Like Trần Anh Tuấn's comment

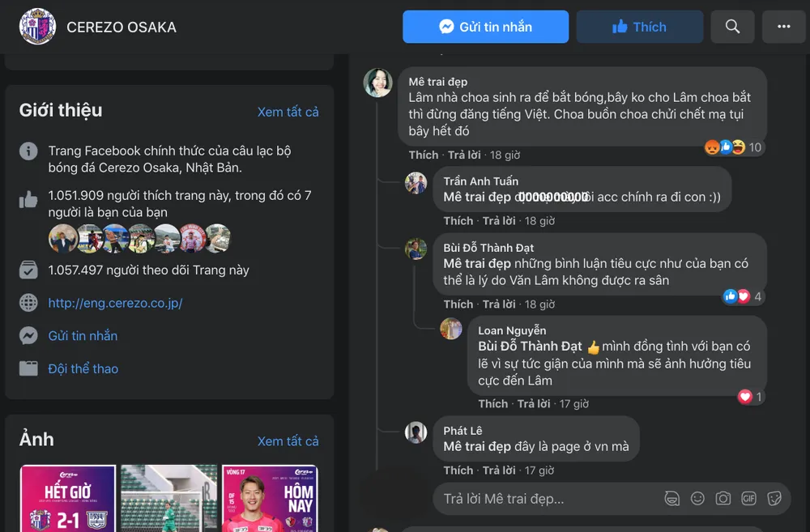458,220
